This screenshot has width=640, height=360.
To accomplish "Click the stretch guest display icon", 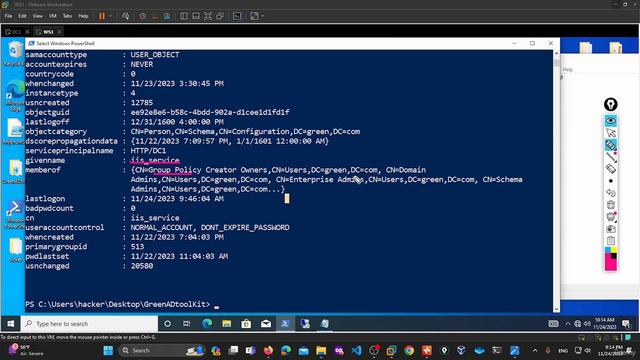I will tap(254, 16).
